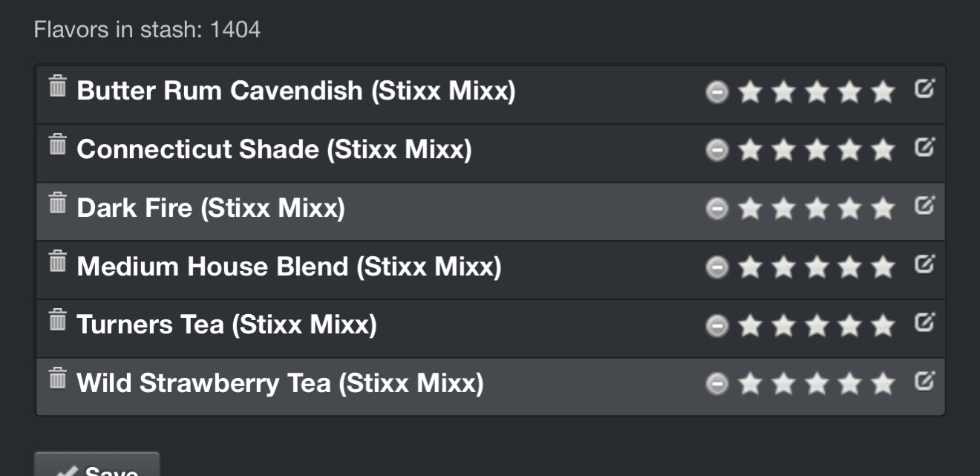Click edit icon on Turners Tea row

coord(924,322)
